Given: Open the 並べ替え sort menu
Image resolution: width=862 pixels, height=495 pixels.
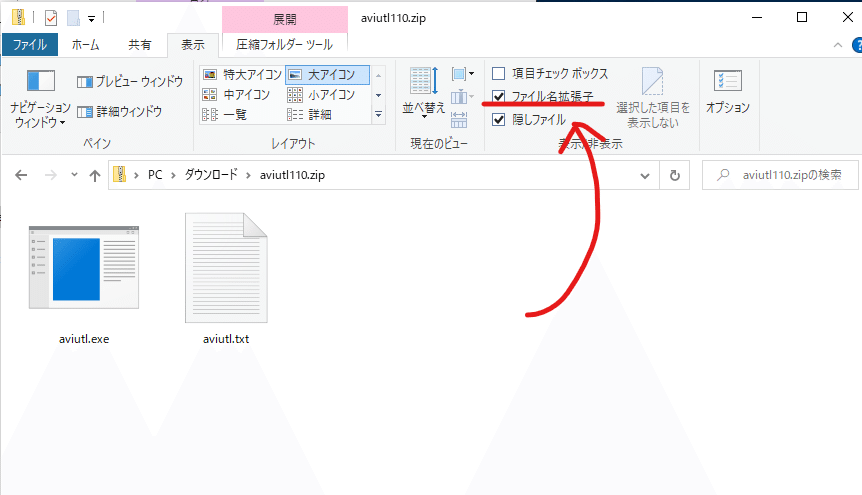Looking at the screenshot, I should pyautogui.click(x=423, y=91).
